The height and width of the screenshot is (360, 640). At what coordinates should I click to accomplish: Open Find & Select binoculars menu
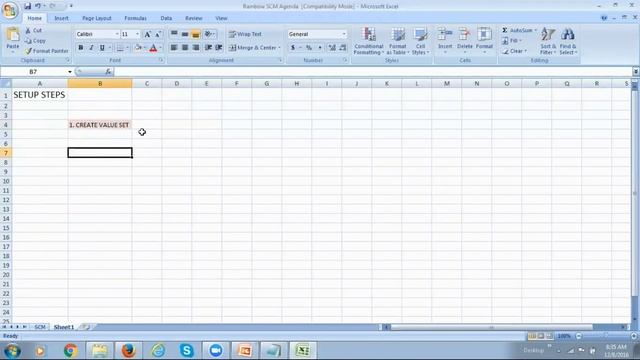[568, 41]
